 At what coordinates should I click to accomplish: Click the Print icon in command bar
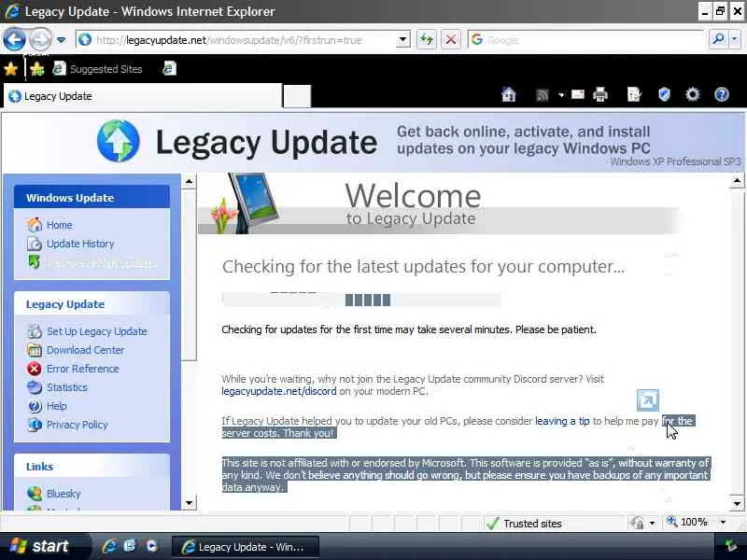[600, 95]
